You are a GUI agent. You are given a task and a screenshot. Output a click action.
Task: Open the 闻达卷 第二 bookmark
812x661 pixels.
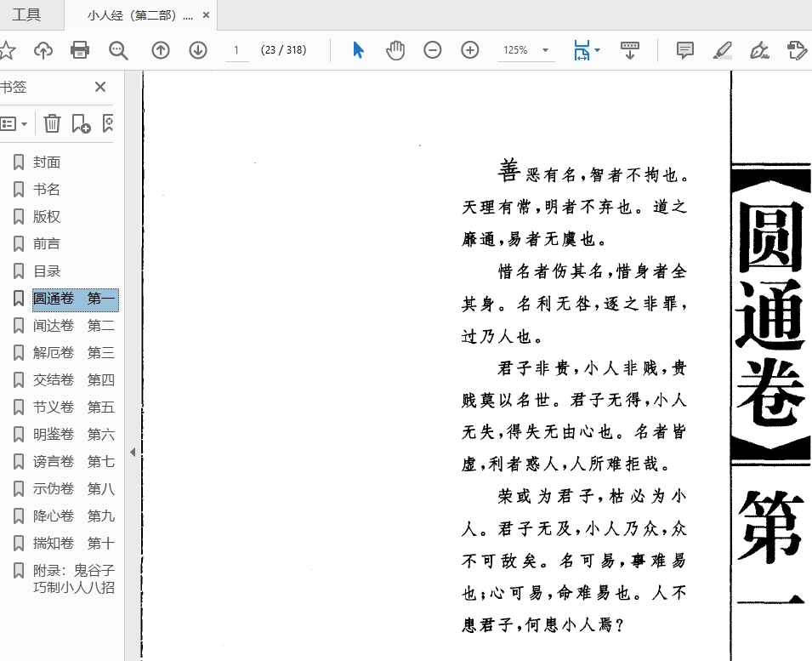[x=73, y=325]
